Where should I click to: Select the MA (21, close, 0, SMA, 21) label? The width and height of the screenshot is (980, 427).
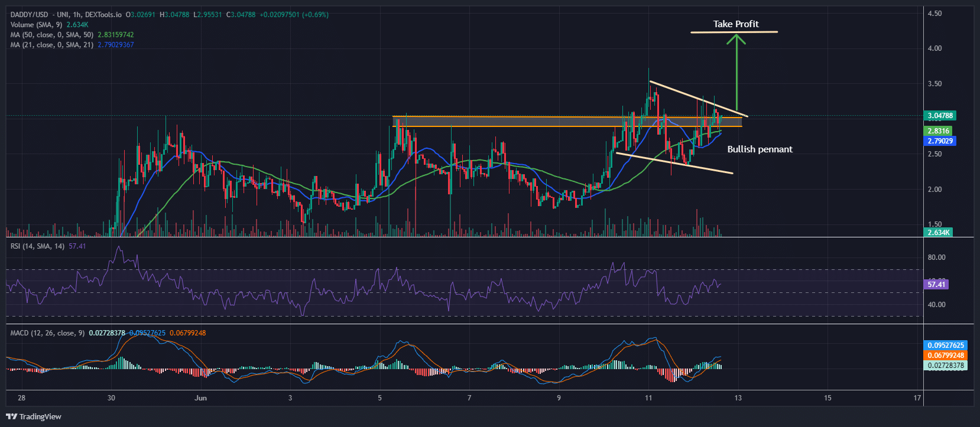(x=52, y=45)
